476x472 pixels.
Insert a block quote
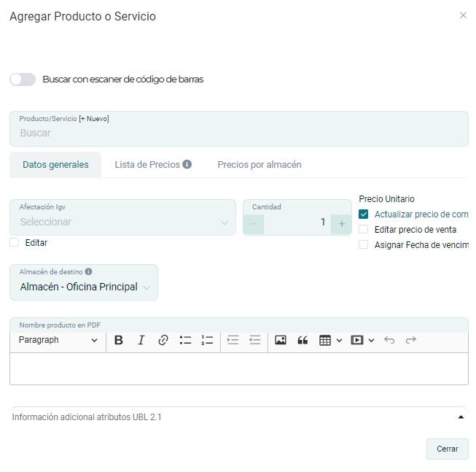pyautogui.click(x=303, y=340)
